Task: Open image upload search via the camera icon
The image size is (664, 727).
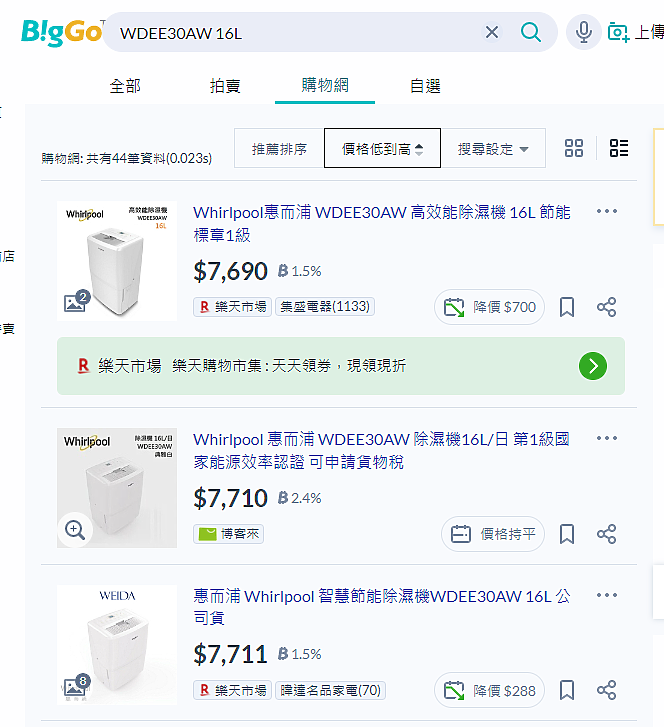Action: pyautogui.click(x=619, y=32)
